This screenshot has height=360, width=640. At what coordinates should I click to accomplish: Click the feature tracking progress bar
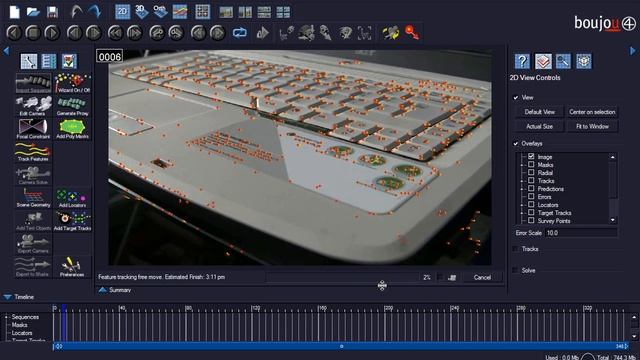tap(342, 277)
